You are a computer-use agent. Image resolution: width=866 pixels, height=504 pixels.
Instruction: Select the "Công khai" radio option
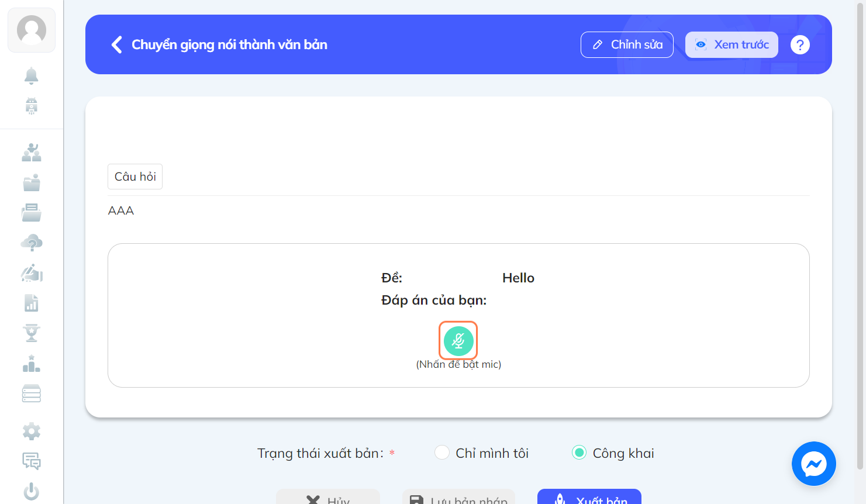[x=579, y=453]
